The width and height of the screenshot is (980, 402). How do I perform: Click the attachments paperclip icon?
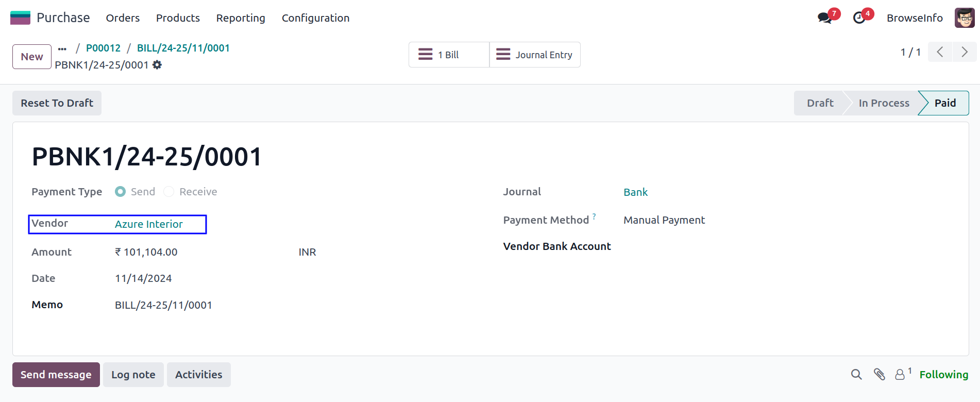coord(880,375)
